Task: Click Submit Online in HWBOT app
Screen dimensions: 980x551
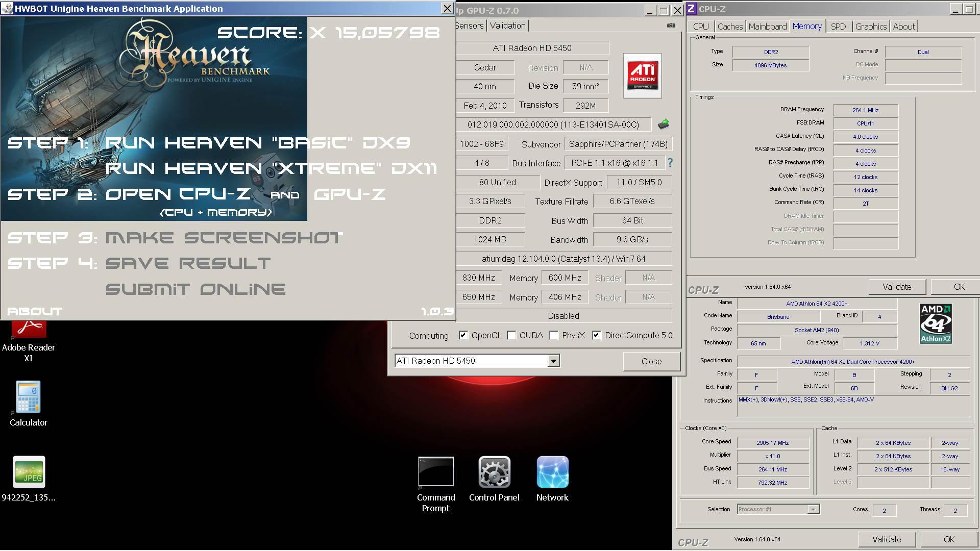Action: 195,290
